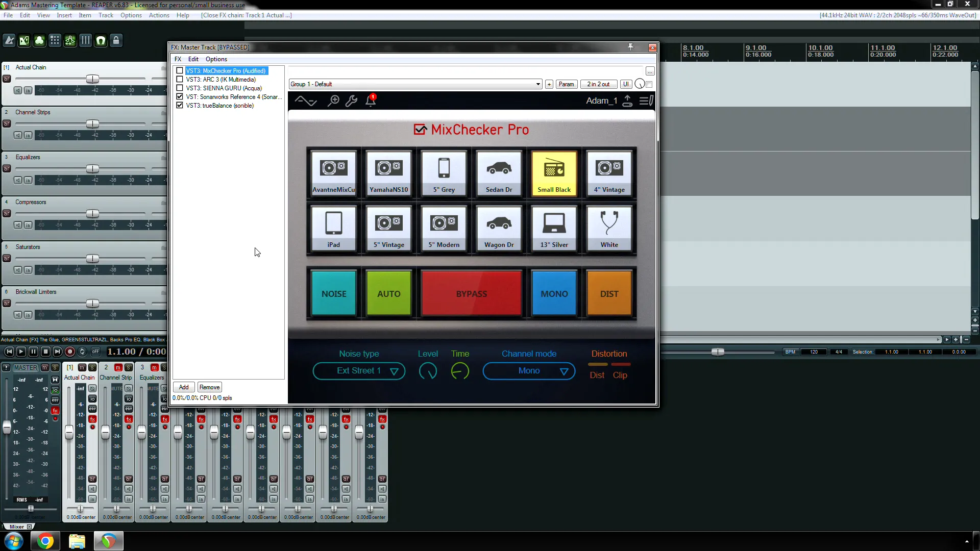The image size is (980, 551).
Task: Toggle red BYPASS button in MixChecker
Action: pos(472,293)
